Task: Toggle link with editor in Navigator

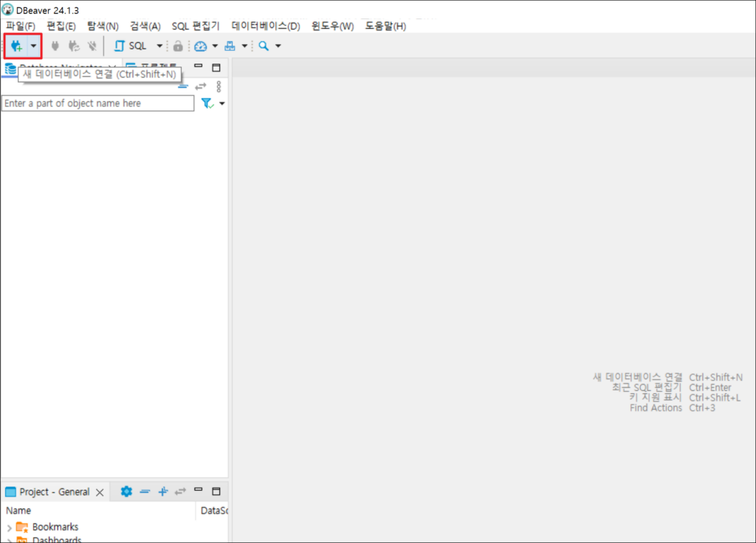Action: (201, 87)
